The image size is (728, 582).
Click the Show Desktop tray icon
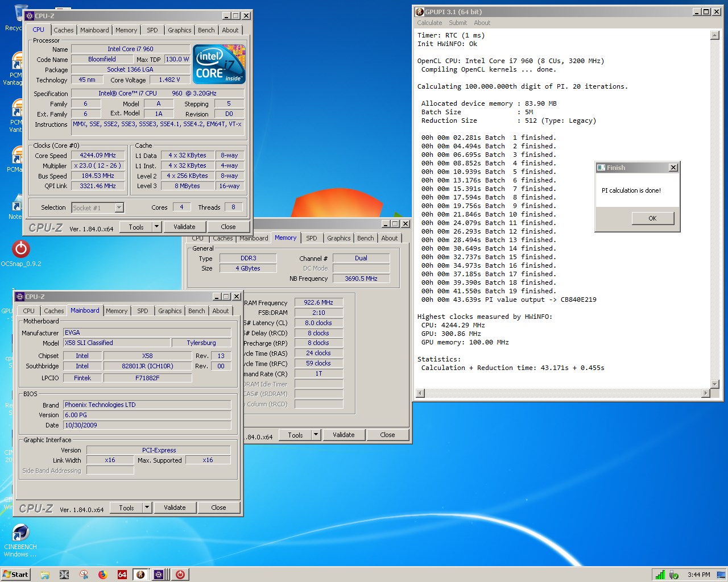click(721, 575)
